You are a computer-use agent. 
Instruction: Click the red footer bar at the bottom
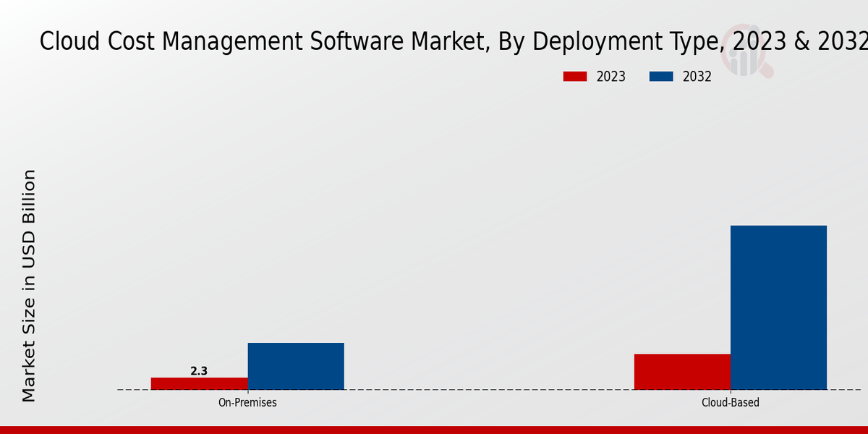[x=434, y=430]
